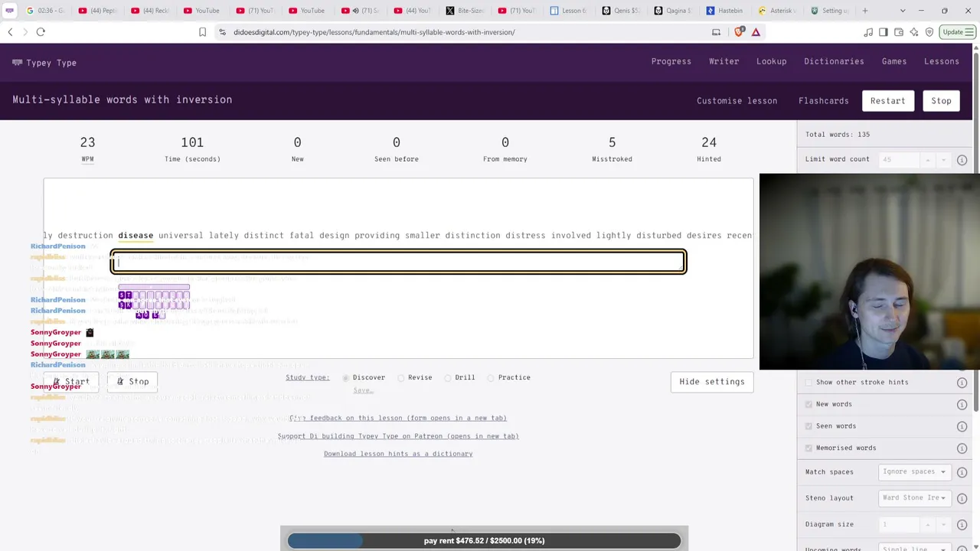Open the Flashcards link
The image size is (980, 551).
coord(824,101)
